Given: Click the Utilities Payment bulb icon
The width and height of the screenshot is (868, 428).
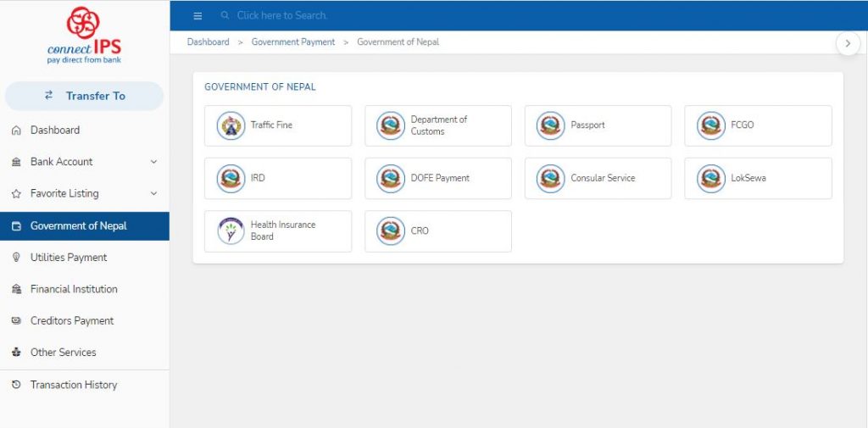Looking at the screenshot, I should [17, 258].
